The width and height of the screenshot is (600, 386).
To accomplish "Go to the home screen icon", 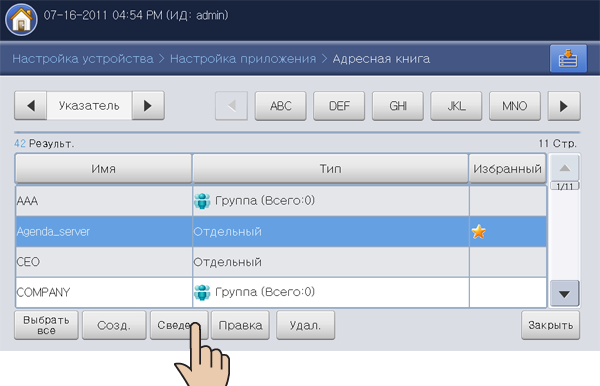I will tap(21, 20).
